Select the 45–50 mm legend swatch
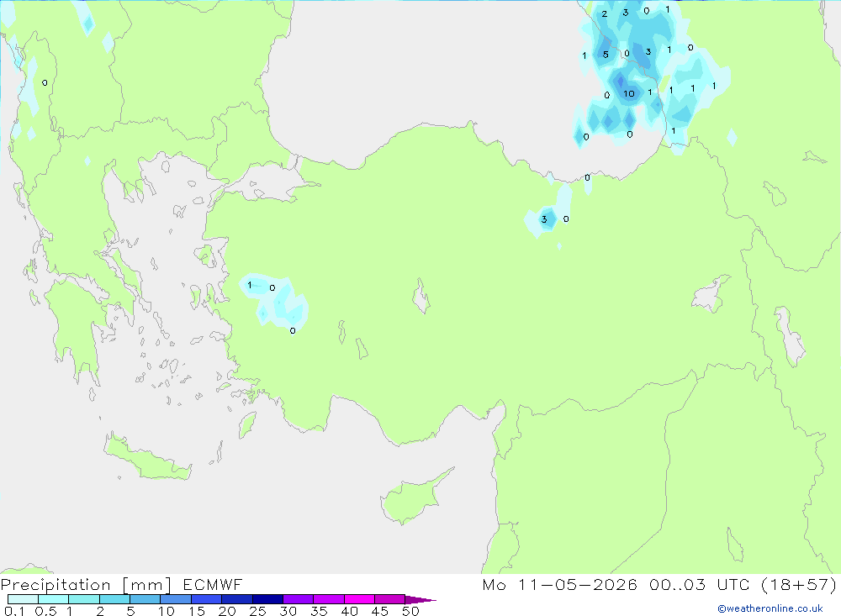This screenshot has height=616, width=841. (390, 599)
